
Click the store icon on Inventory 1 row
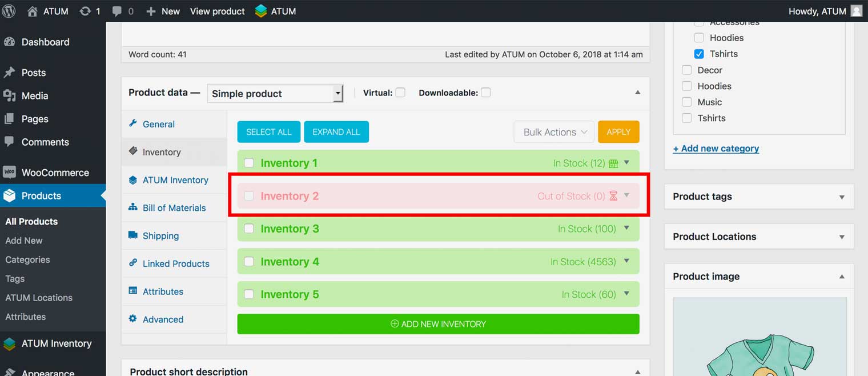[x=613, y=163]
